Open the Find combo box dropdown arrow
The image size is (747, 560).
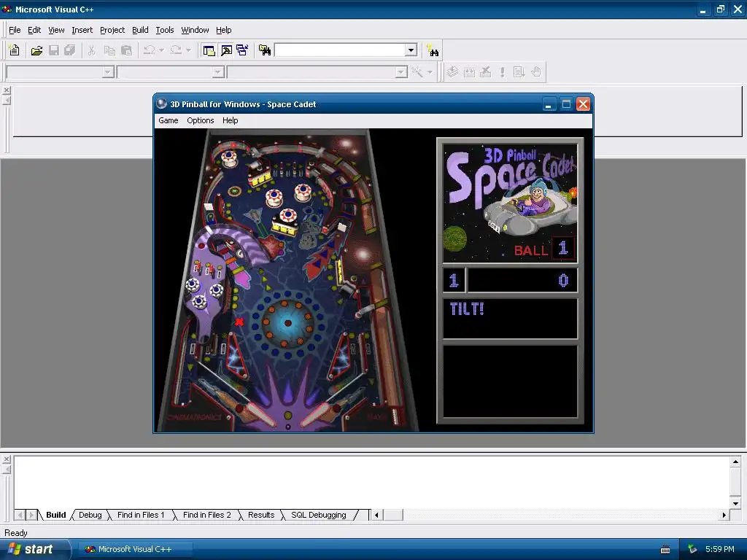pyautogui.click(x=411, y=50)
